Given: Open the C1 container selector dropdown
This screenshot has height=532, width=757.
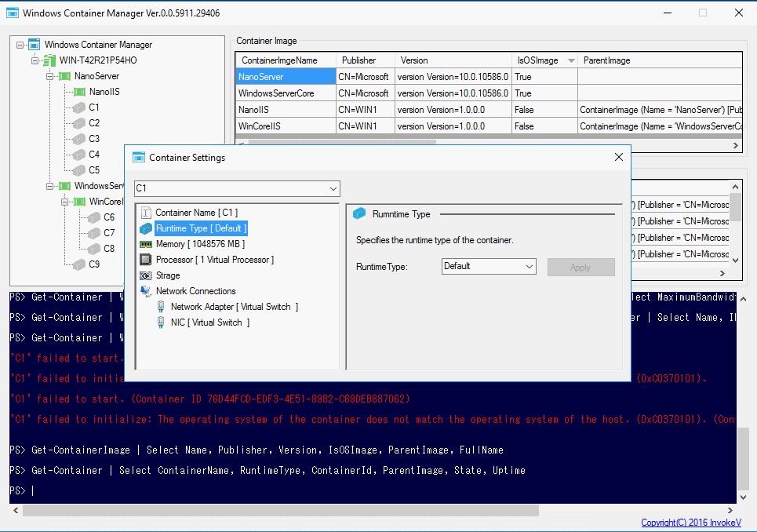Looking at the screenshot, I should click(333, 188).
